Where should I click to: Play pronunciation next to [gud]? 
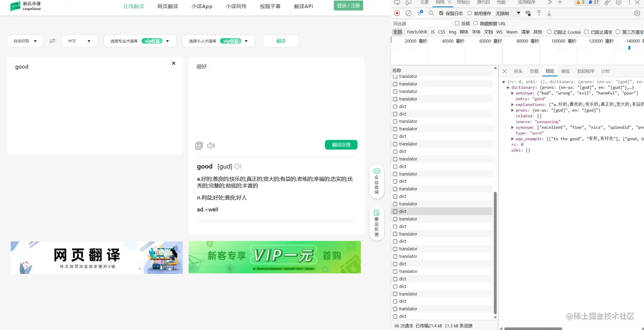(x=238, y=166)
